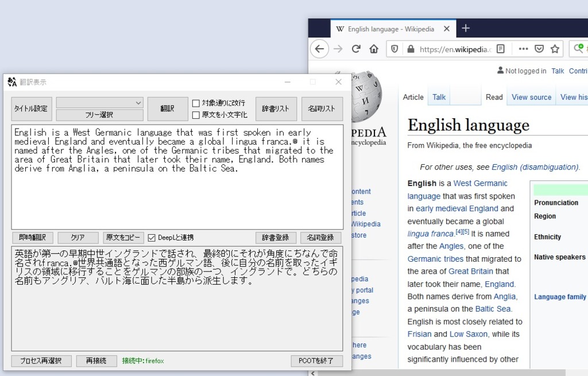588x376 pixels.
Task: Open 名詞リスト noun list
Action: pos(322,108)
